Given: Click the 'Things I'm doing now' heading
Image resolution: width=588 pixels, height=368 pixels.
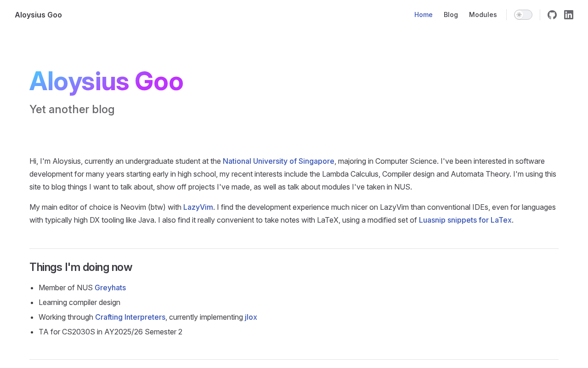Looking at the screenshot, I should pyautogui.click(x=81, y=267).
